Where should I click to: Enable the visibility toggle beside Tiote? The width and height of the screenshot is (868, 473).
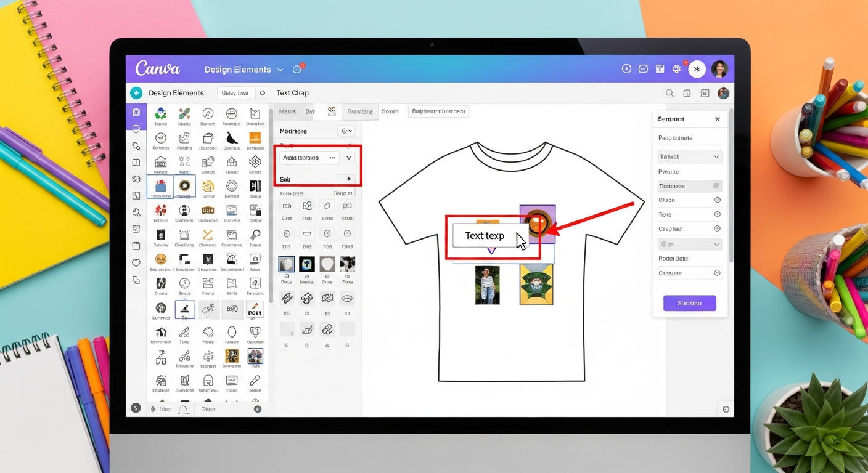click(x=717, y=214)
